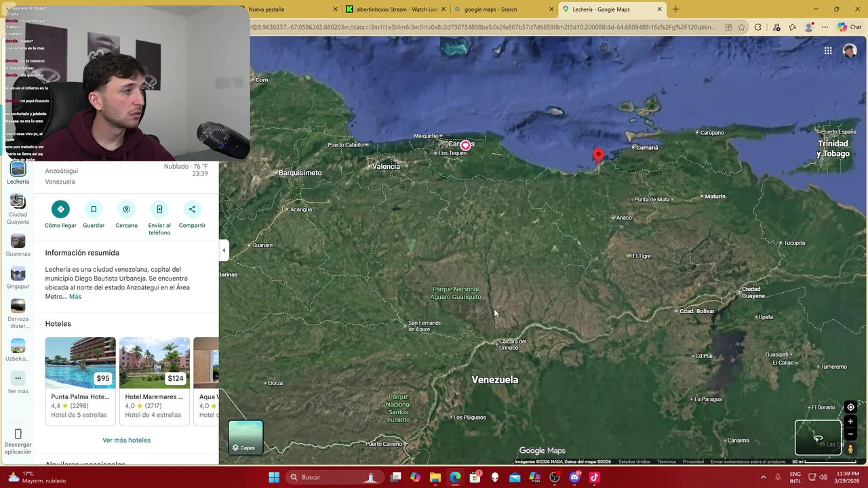This screenshot has width=868, height=488.
Task: Show hidden system tray icons chevron
Action: [x=764, y=477]
